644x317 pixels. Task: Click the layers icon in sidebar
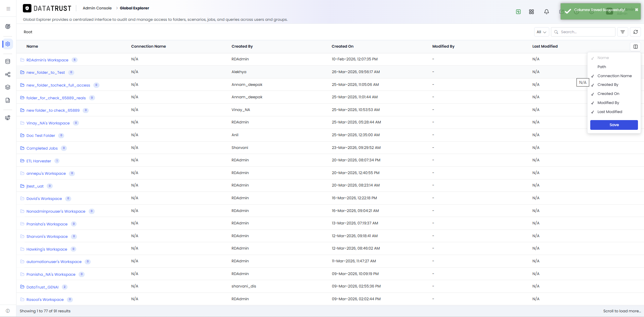click(8, 87)
